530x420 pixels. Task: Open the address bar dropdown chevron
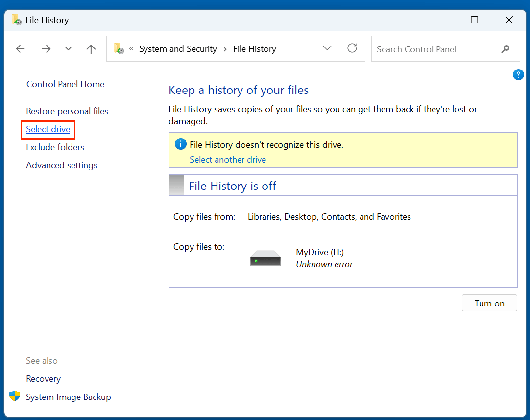click(x=327, y=48)
